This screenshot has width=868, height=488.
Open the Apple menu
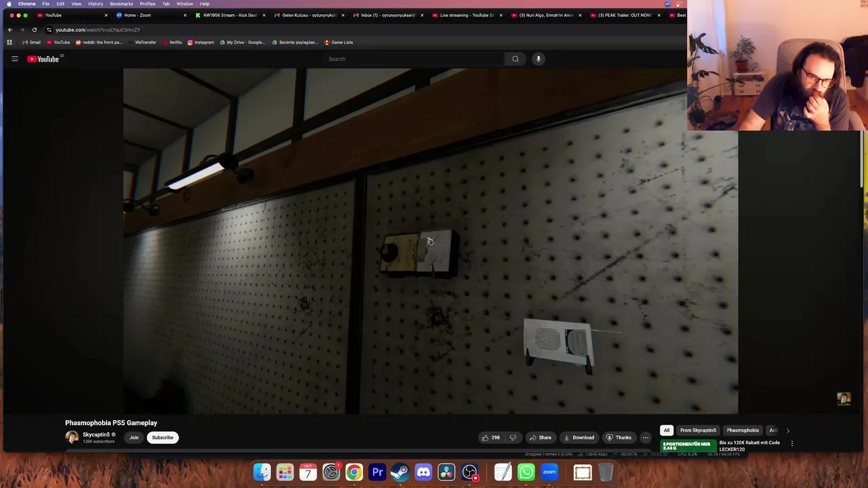[9, 4]
